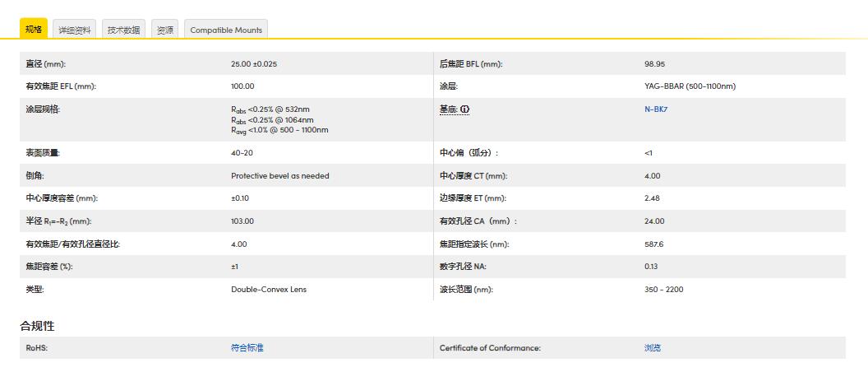Click the 587.6 design wavelength value
Viewport: 868px width, 381px height.
tap(654, 244)
